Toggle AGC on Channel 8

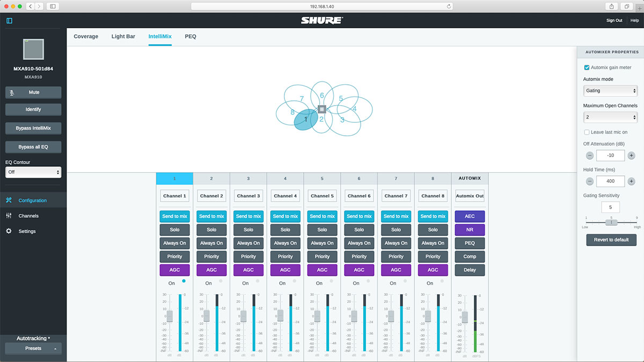[433, 270]
